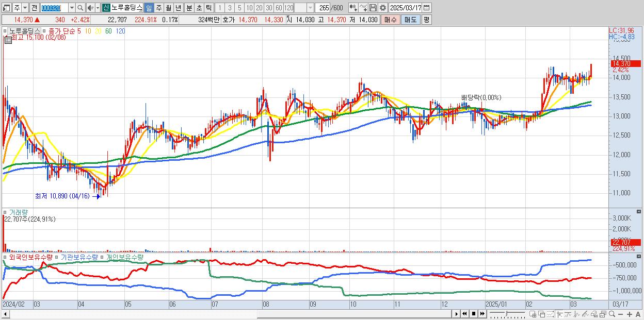Image resolution: width=644 pixels, height=320 pixels.
Task: Expand the stock code history dropdown
Action: 72,8
